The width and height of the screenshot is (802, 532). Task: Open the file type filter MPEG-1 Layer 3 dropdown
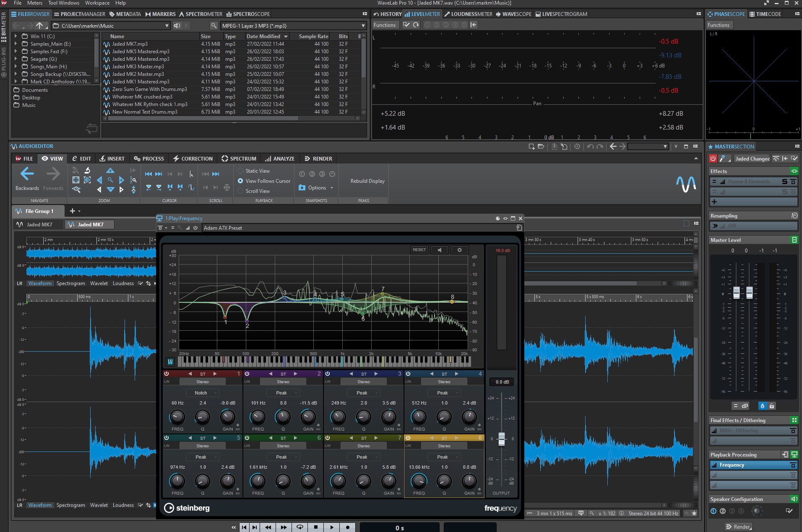[x=294, y=26]
